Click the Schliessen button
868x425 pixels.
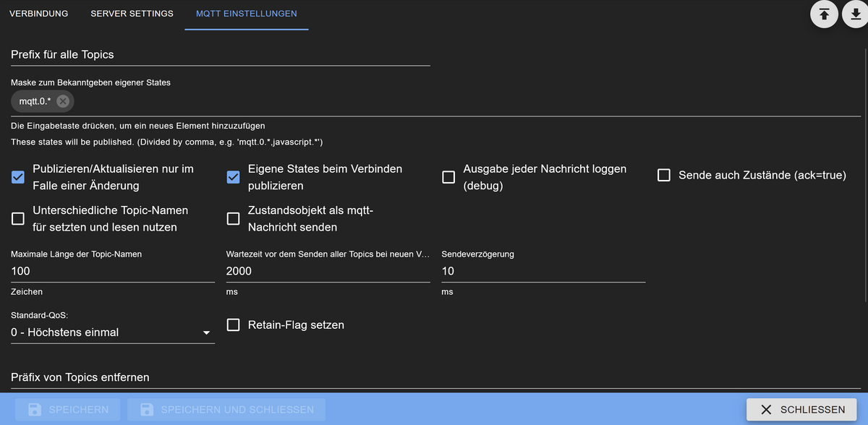801,410
